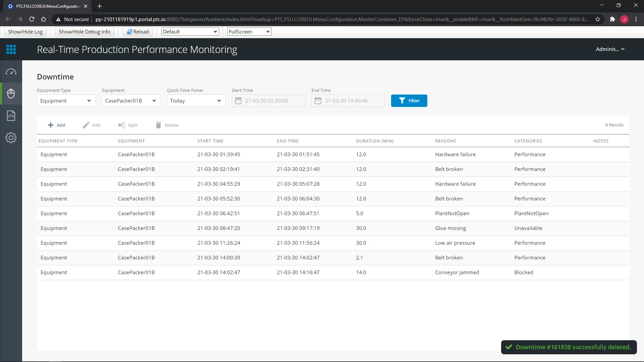Image resolution: width=644 pixels, height=362 pixels.
Task: Click the Split icon
Action: coord(121,125)
